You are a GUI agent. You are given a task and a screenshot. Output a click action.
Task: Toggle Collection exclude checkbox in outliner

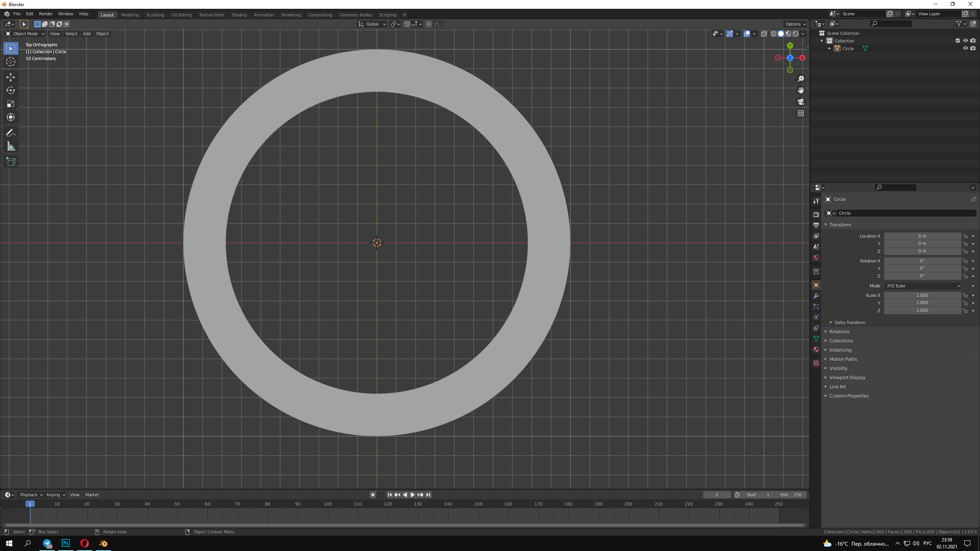958,41
